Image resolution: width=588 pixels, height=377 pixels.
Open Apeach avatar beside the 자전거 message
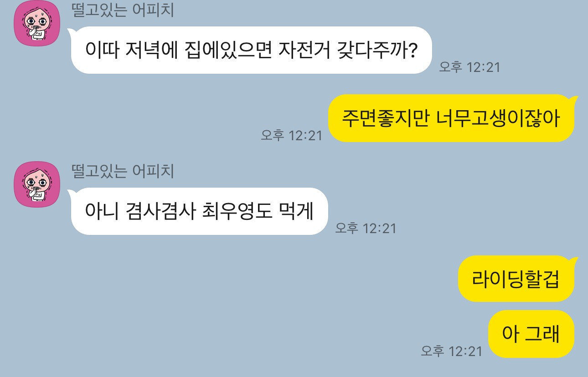[37, 23]
